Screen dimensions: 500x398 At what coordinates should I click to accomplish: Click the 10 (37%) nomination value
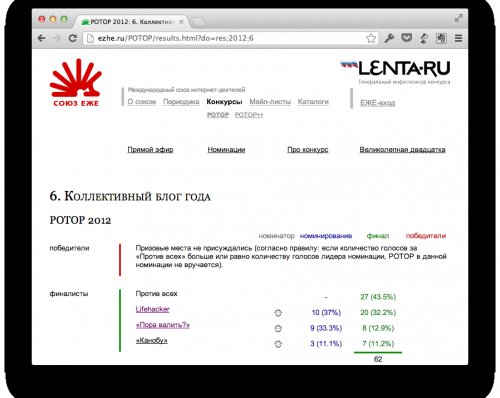pyautogui.click(x=326, y=313)
